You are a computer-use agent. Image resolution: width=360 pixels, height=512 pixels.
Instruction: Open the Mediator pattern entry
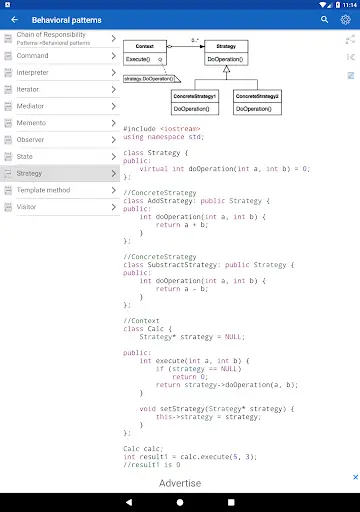coord(60,106)
